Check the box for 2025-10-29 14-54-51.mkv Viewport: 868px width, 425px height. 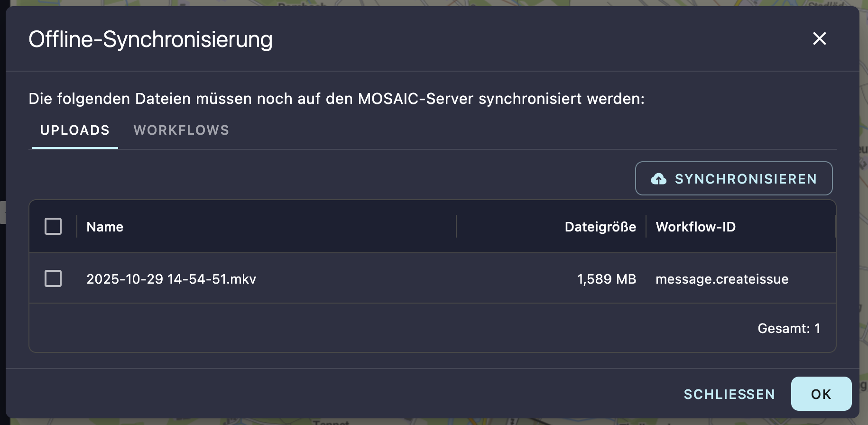click(53, 278)
